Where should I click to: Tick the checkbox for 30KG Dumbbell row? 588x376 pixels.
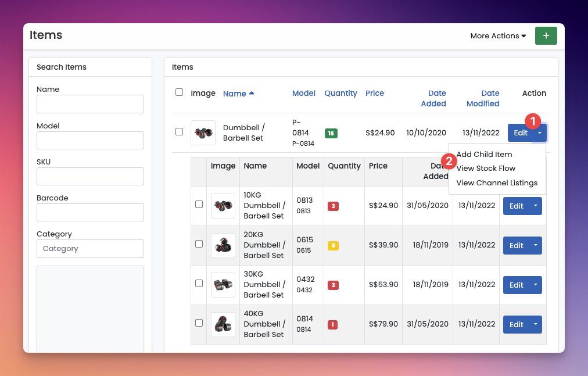click(199, 284)
